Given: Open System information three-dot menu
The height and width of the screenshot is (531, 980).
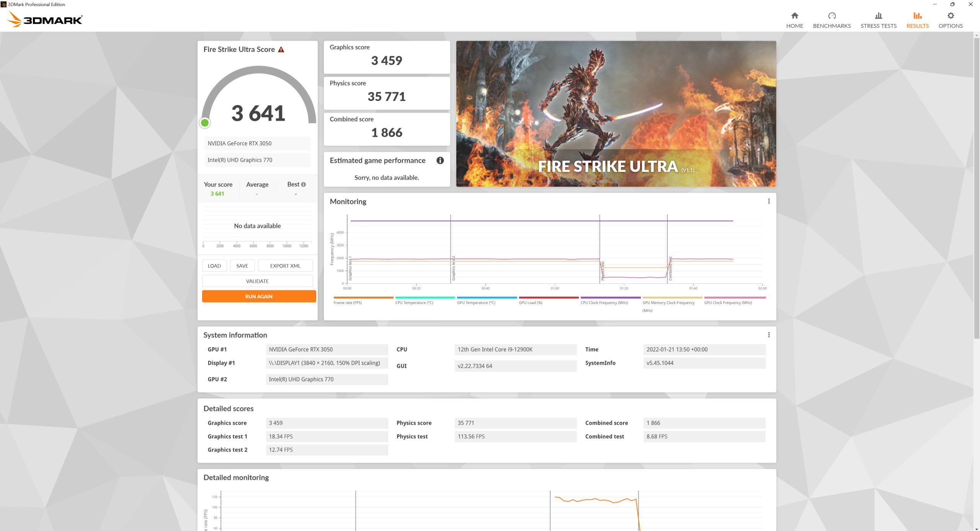Looking at the screenshot, I should tap(768, 335).
